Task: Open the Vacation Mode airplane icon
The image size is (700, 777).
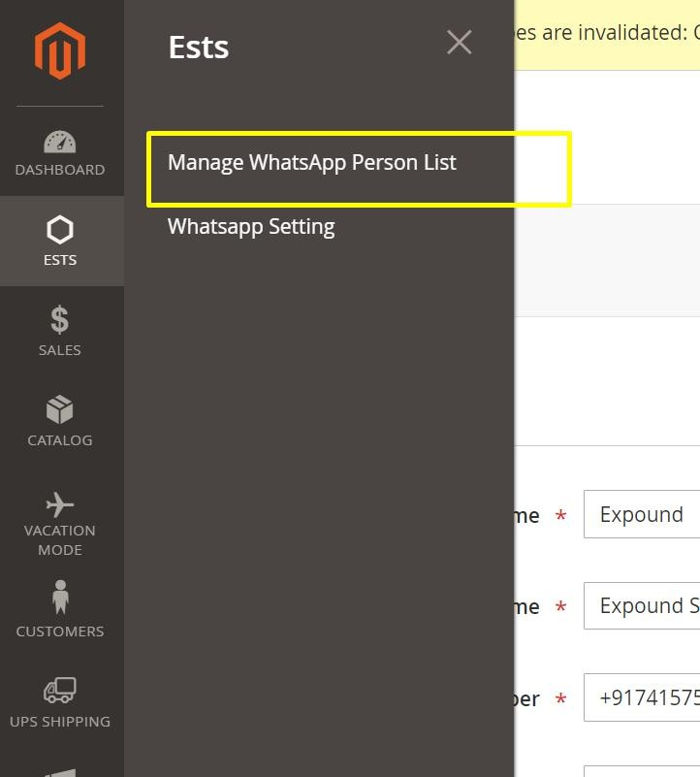Action: click(x=60, y=504)
